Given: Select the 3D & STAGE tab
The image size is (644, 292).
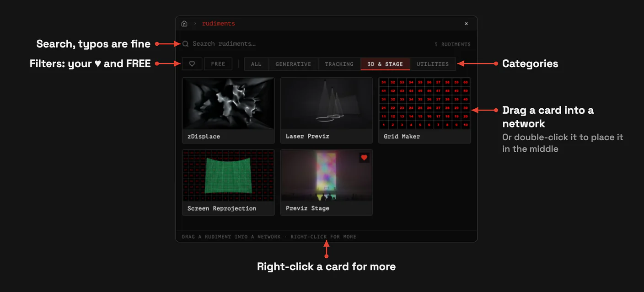Looking at the screenshot, I should point(385,64).
